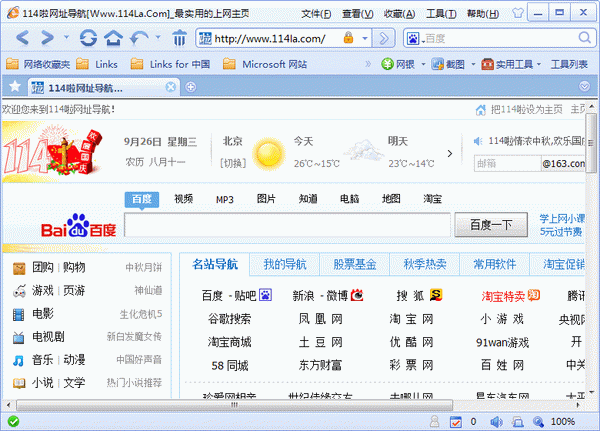Image resolution: width=600 pixels, height=431 pixels.
Task: Open the 电视剧 category link
Action: click(x=48, y=337)
